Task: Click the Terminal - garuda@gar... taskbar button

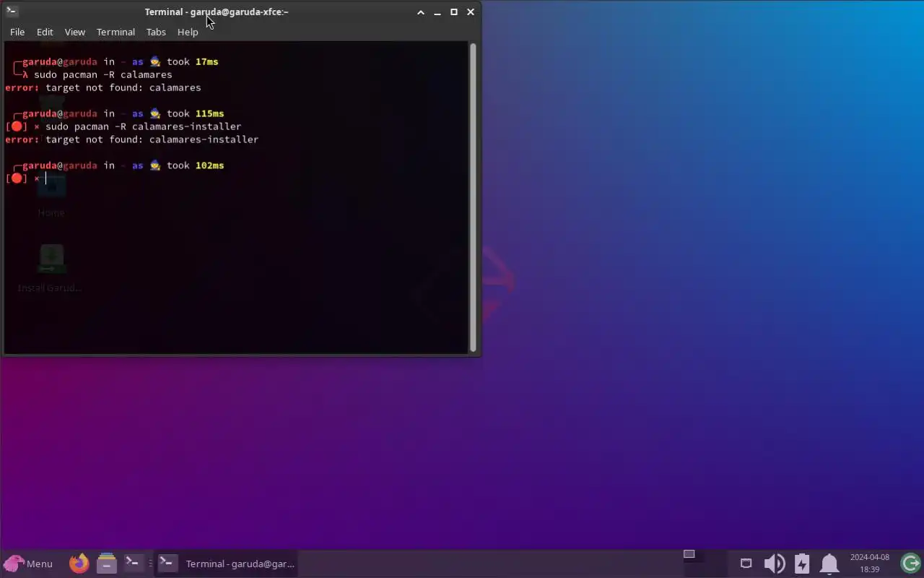Action: click(x=227, y=564)
